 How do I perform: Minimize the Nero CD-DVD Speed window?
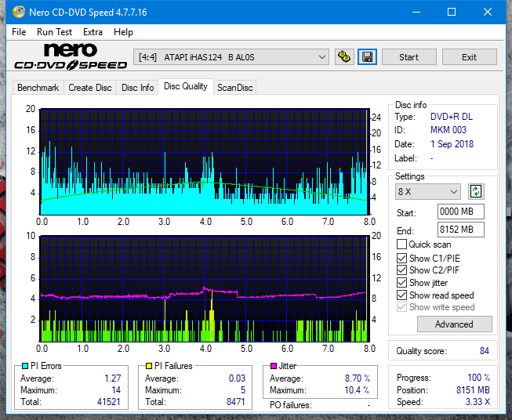[x=416, y=12]
